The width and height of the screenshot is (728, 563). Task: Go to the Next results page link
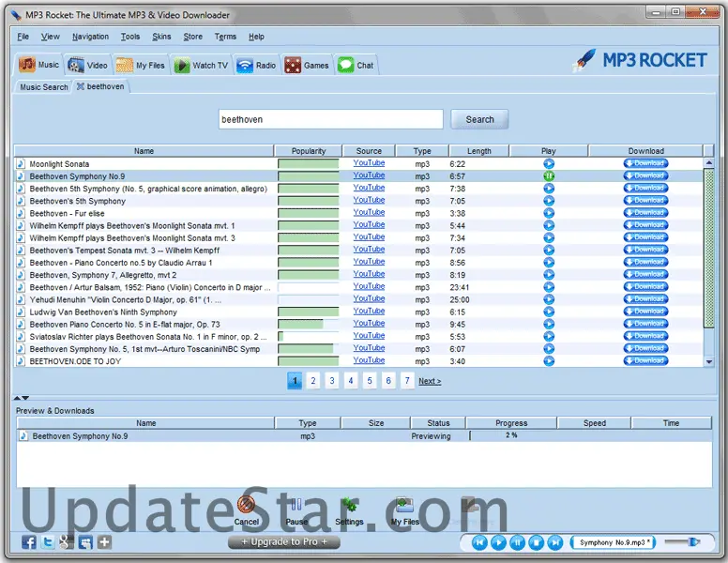pos(430,381)
